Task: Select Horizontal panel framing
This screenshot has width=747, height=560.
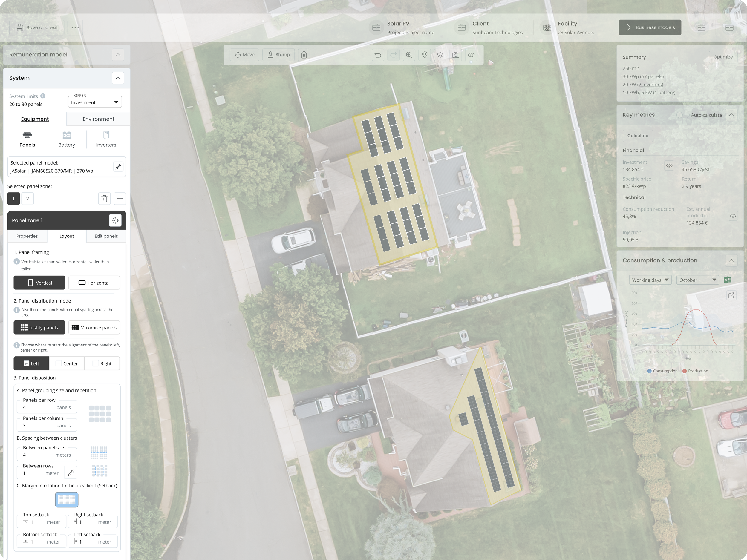Action: (94, 283)
